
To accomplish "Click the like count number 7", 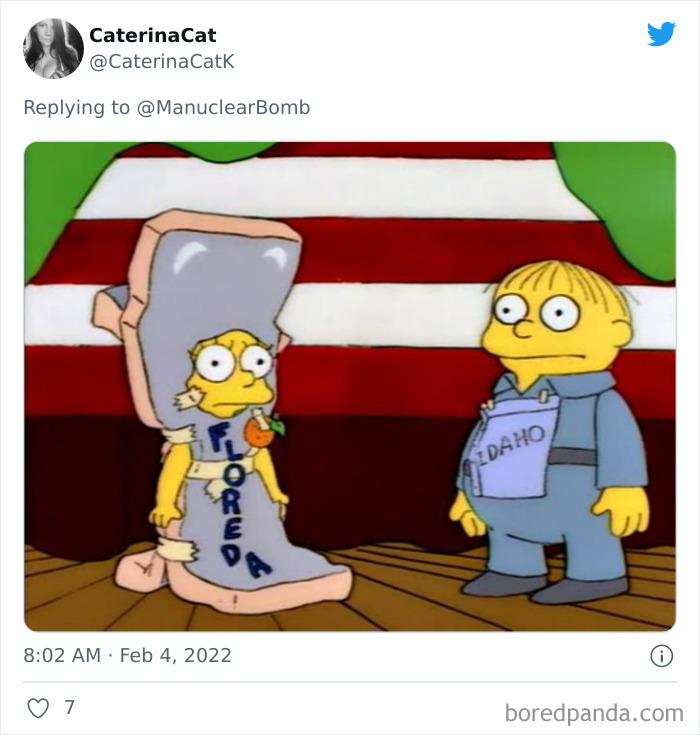I will (69, 707).
